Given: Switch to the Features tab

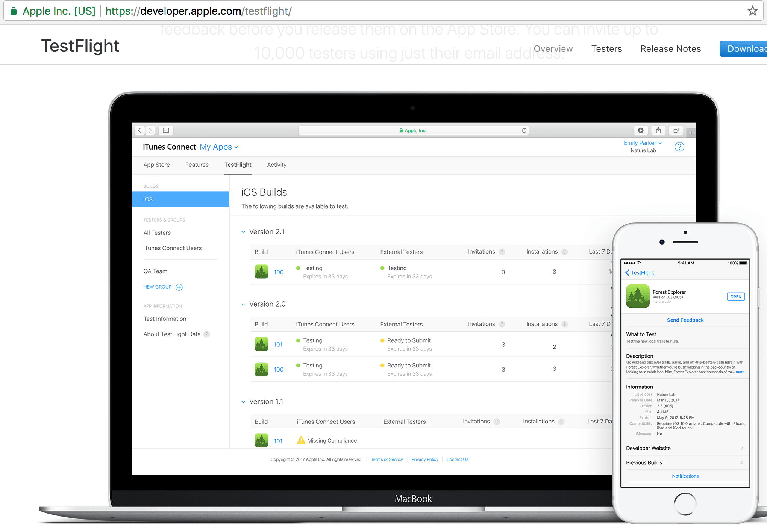Looking at the screenshot, I should coord(197,165).
